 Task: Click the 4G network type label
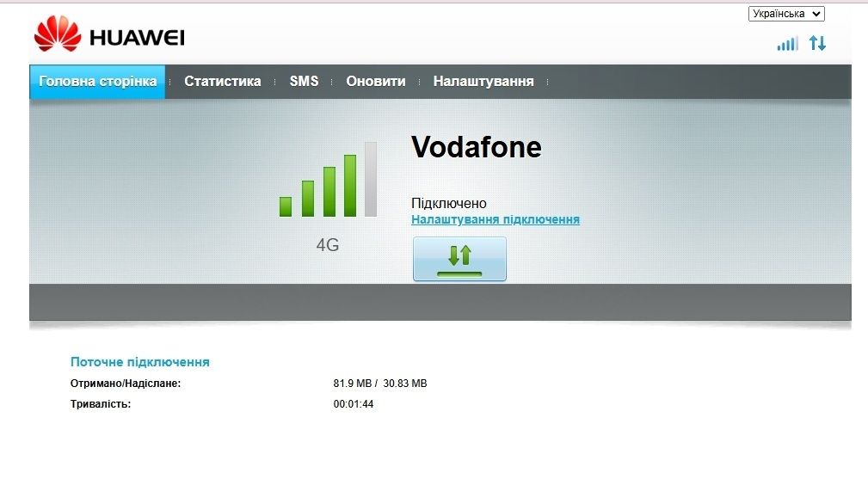328,245
